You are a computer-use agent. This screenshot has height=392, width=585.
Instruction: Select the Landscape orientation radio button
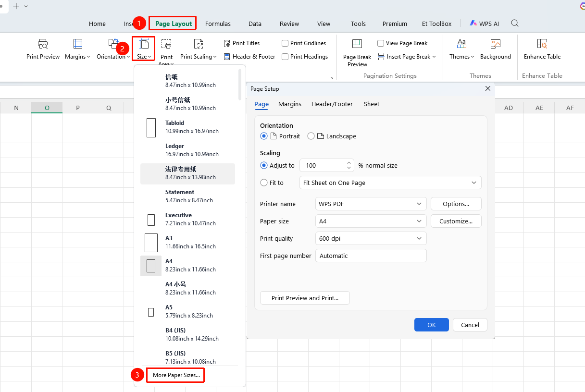click(x=311, y=136)
